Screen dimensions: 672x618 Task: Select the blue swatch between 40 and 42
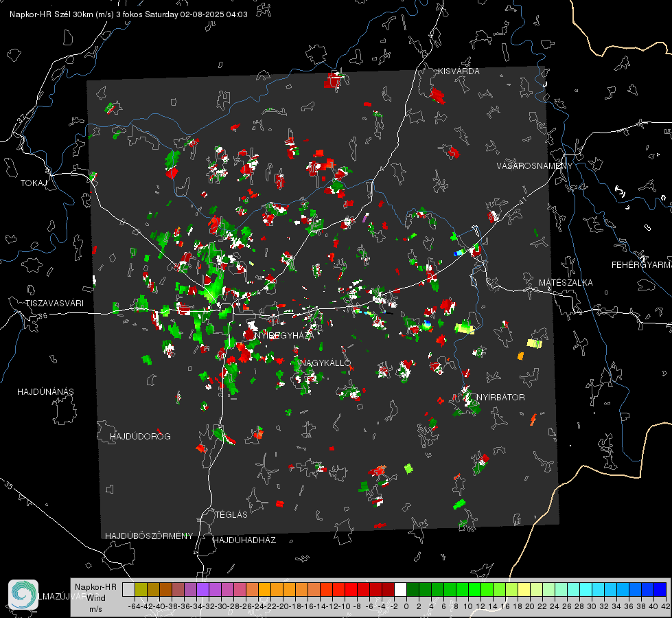(660, 589)
